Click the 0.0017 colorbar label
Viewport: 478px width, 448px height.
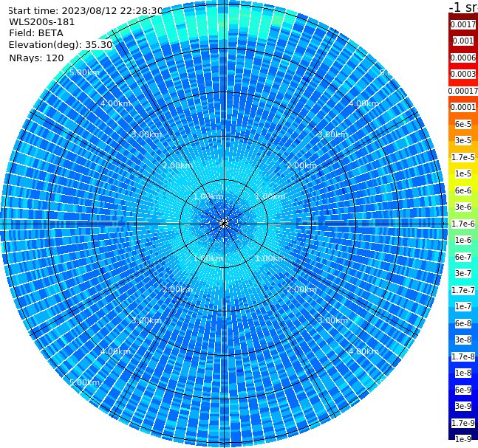[463, 24]
